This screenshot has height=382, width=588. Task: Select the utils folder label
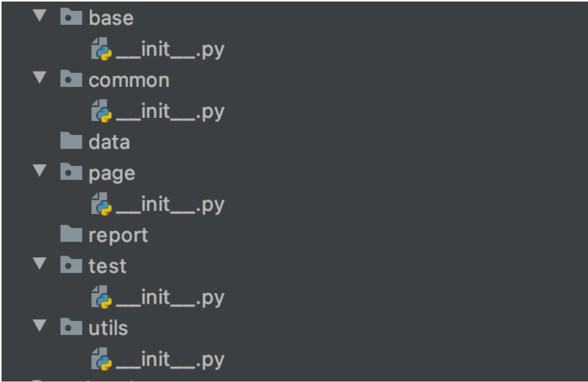(108, 328)
